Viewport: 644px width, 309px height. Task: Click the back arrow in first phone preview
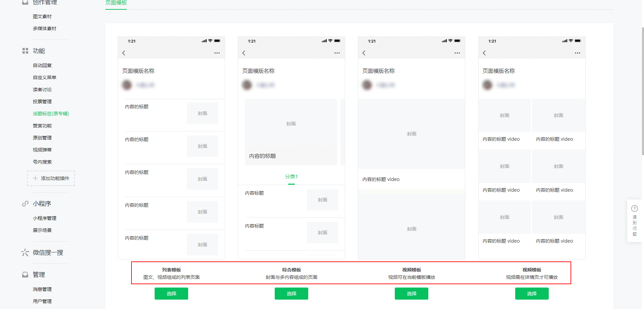[124, 53]
